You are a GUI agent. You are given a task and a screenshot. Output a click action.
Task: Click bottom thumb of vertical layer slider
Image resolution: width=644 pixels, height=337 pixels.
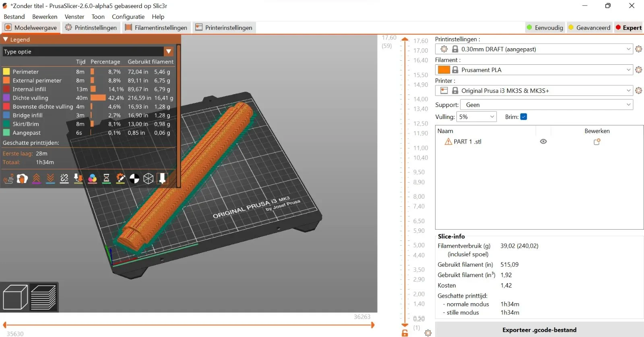(x=405, y=325)
